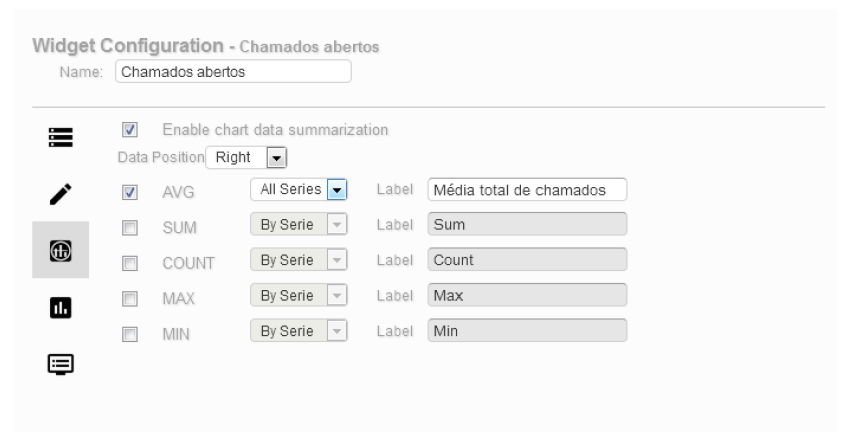Focus the AVG label text field
Viewport: 847px width, 432px height.
(526, 190)
